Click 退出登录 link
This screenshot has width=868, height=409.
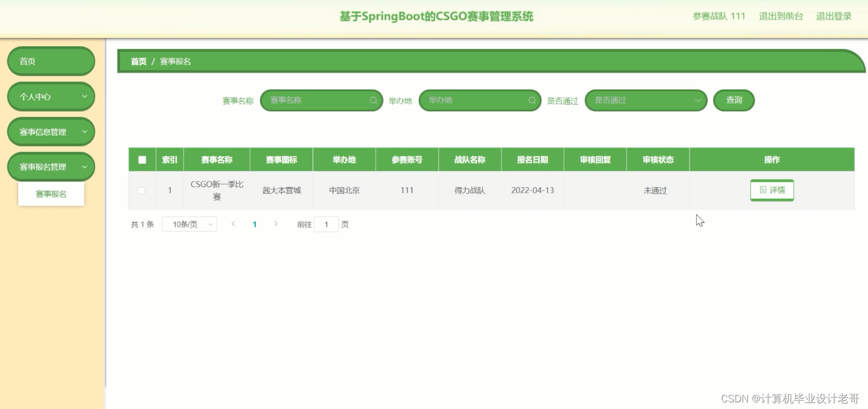833,17
